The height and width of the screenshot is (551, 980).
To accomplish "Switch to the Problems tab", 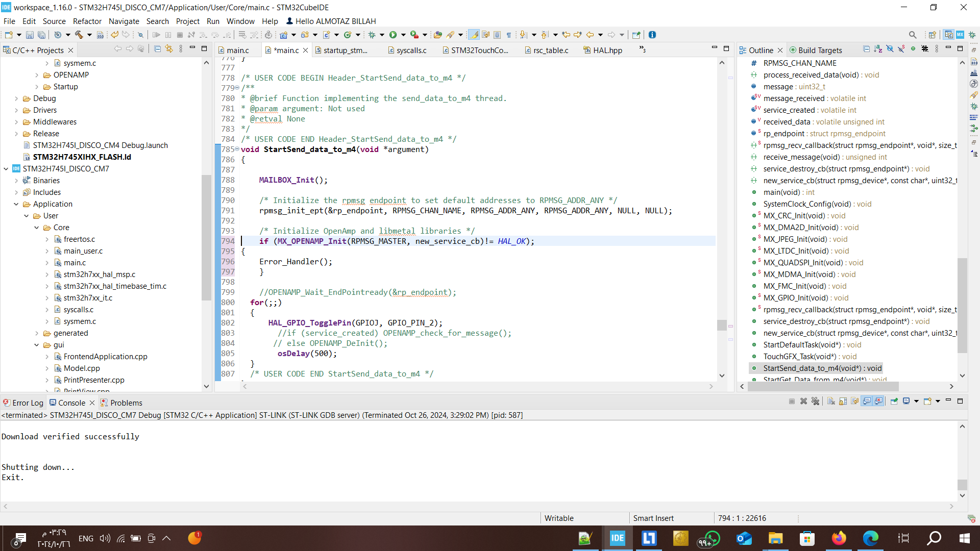I will pyautogui.click(x=126, y=403).
